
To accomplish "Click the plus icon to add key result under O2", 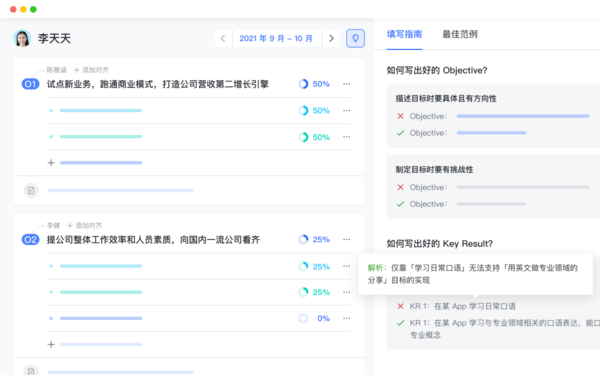I will coord(51,344).
